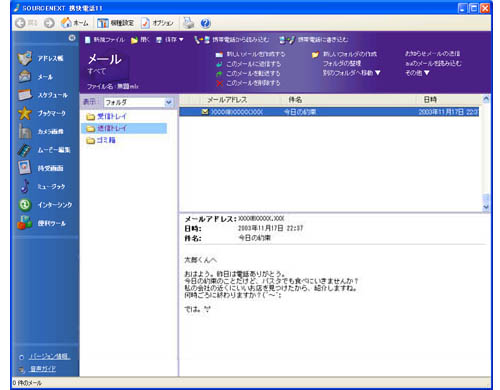Open the 表示 フォルダ combo box
This screenshot has height=390, width=500.
(138, 102)
